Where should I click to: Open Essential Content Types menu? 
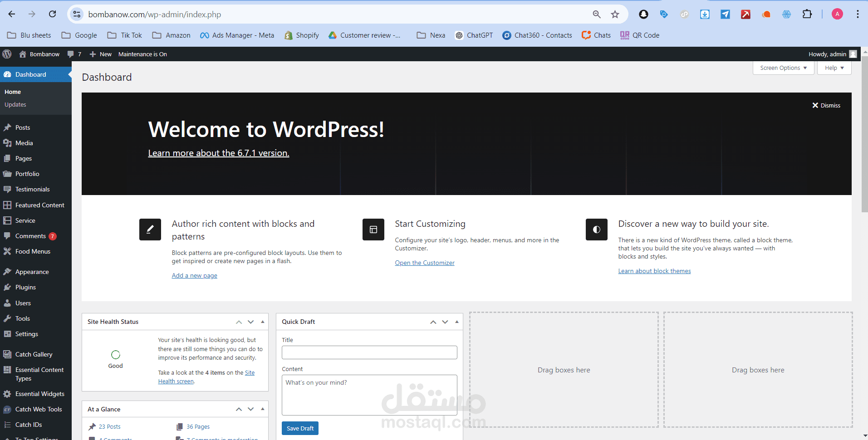(x=36, y=374)
